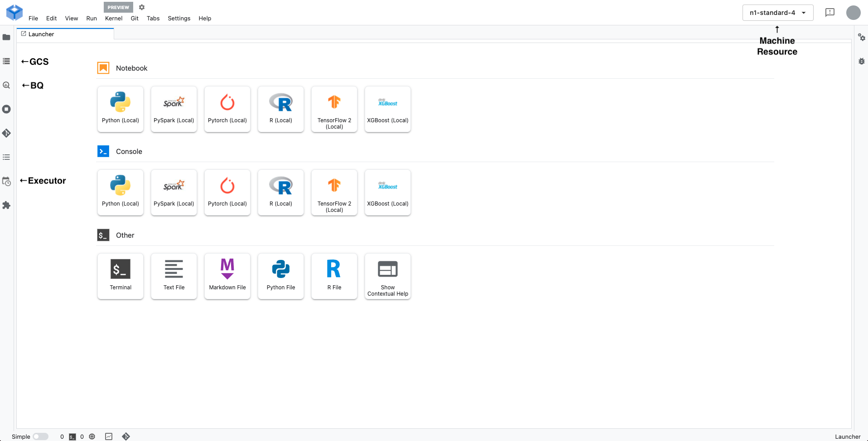Open the Kernel menu
The width and height of the screenshot is (868, 441).
(x=114, y=19)
